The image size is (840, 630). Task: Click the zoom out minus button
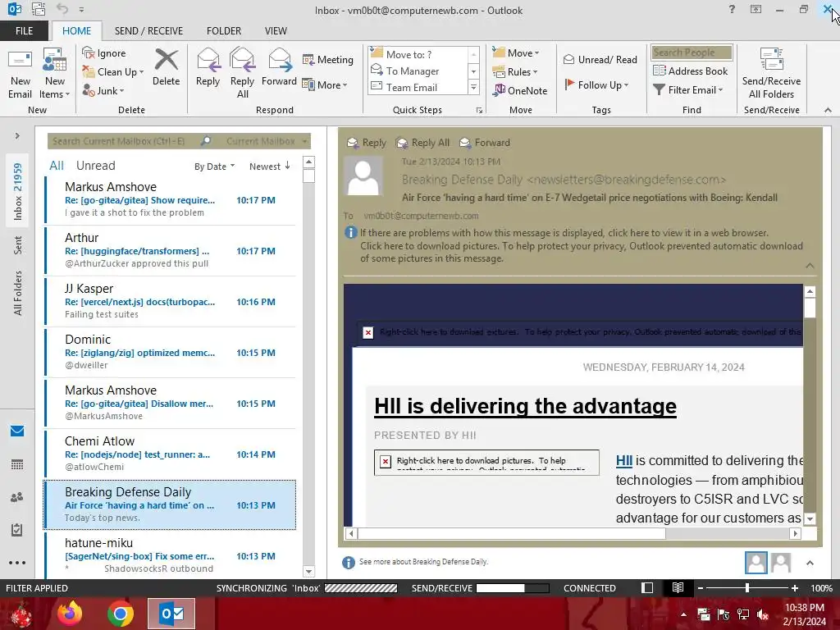[x=701, y=587]
